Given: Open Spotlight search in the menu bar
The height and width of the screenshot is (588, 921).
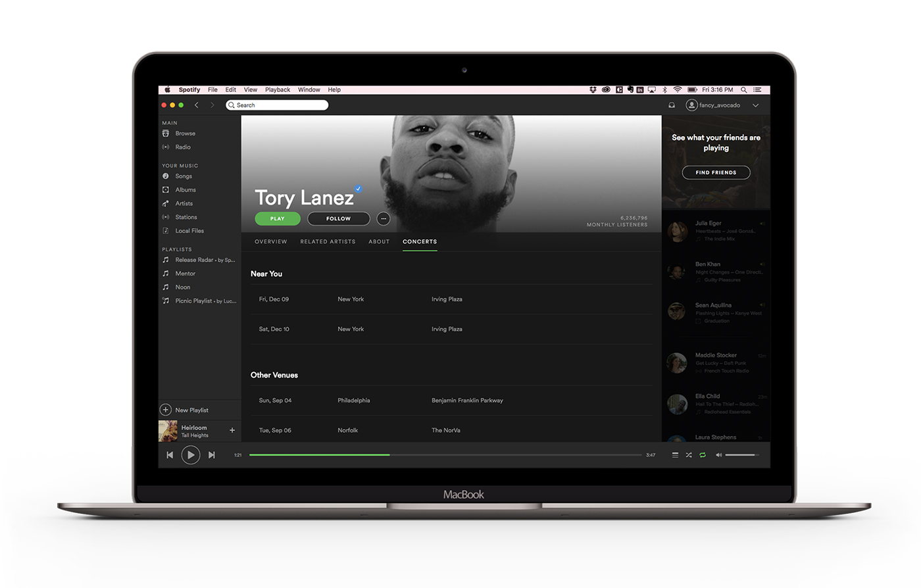Looking at the screenshot, I should [744, 89].
